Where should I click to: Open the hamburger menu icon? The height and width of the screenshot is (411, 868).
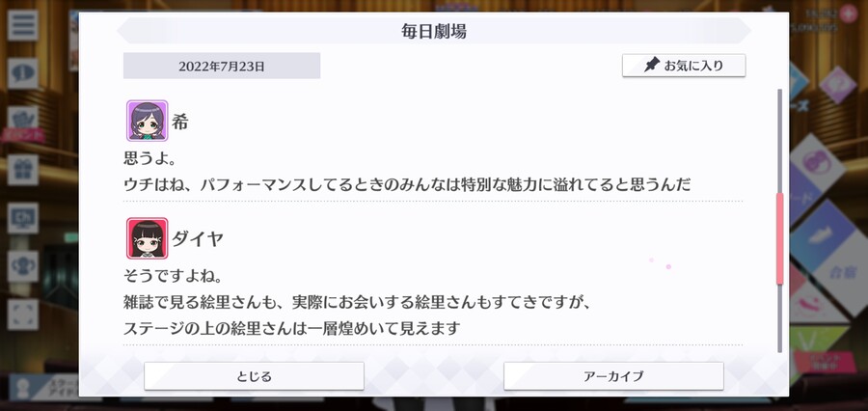23,25
